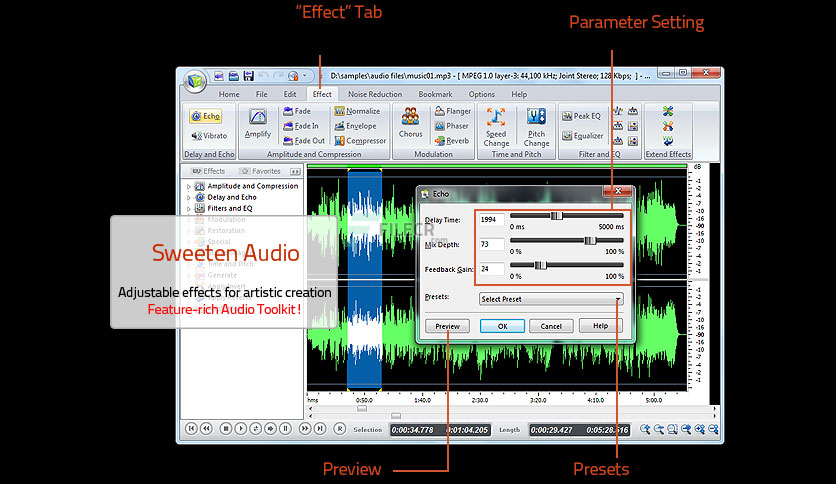Close the Echo dialog with the X
The image size is (836, 484).
(x=617, y=191)
